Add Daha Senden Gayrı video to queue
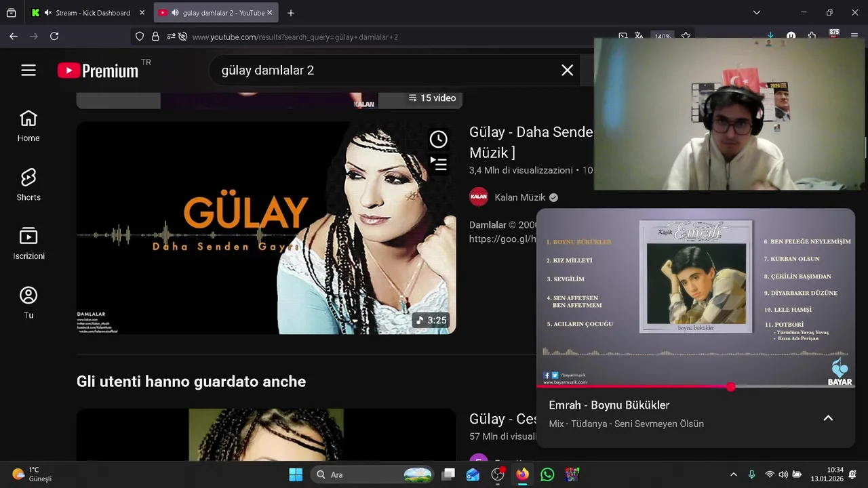This screenshot has width=868, height=488. point(439,163)
